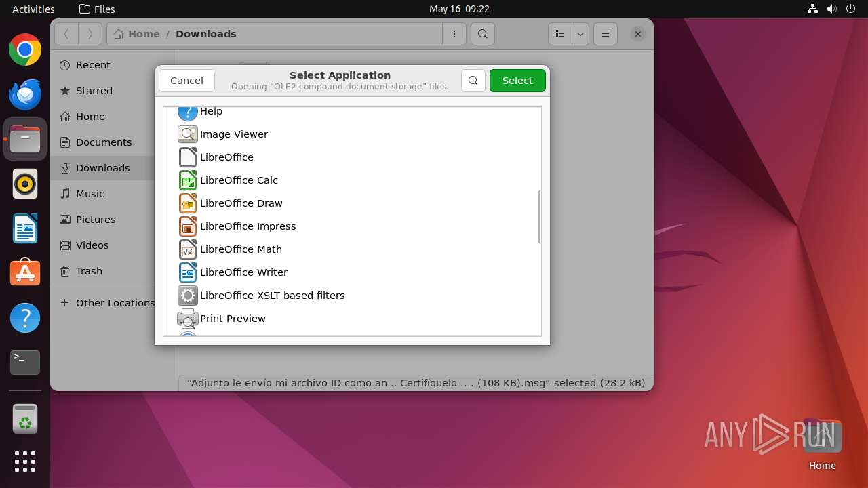
Task: Open Recent in the Files sidebar
Action: coord(102,65)
